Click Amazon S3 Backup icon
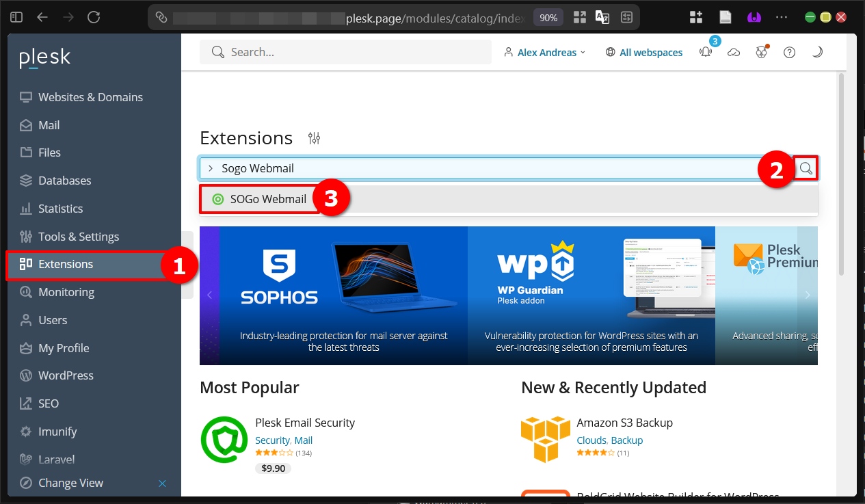865x504 pixels. tap(546, 439)
